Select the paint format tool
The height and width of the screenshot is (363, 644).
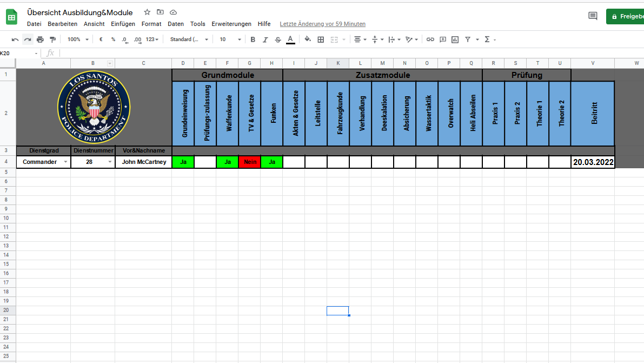[x=52, y=39]
